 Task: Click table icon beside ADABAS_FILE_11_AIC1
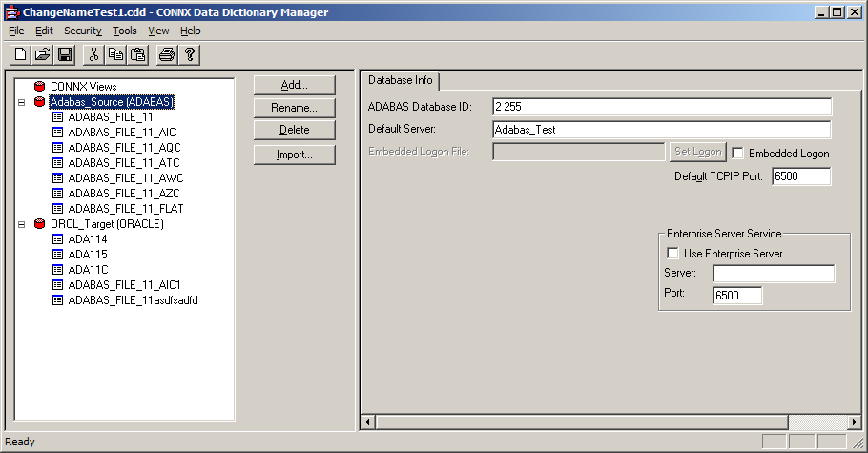click(57, 284)
